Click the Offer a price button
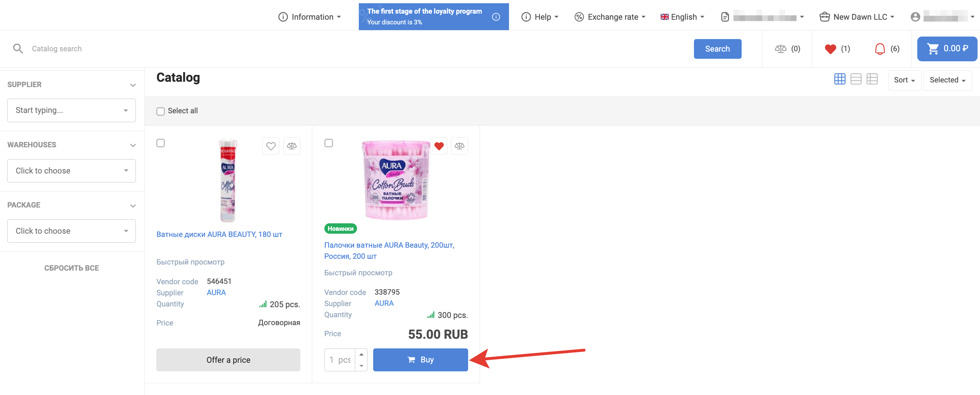The width and height of the screenshot is (980, 395). point(228,360)
